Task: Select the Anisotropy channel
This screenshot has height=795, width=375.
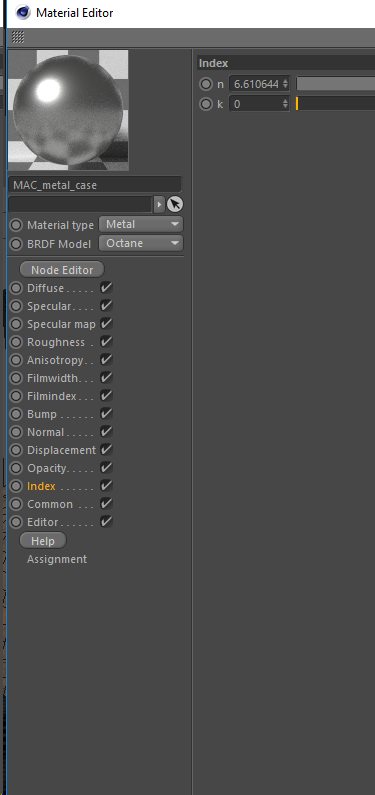Action: pyautogui.click(x=55, y=360)
